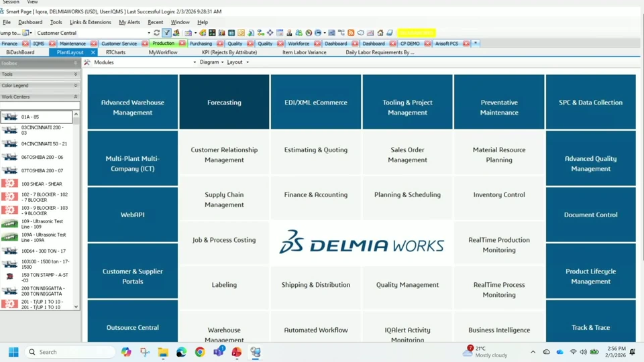Viewport: 644px width, 362px height.
Task: Close the PlantLayout sub-tab
Action: pyautogui.click(x=93, y=52)
